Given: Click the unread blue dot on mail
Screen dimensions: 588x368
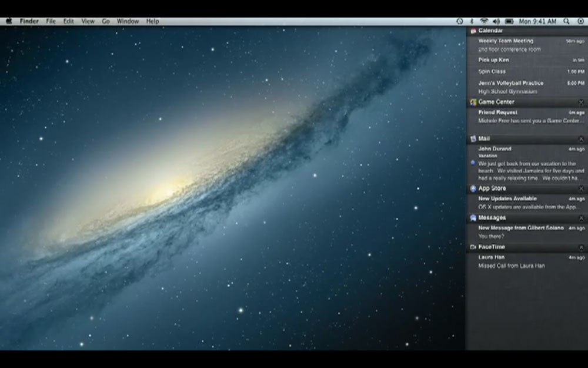Looking at the screenshot, I should pos(473,163).
